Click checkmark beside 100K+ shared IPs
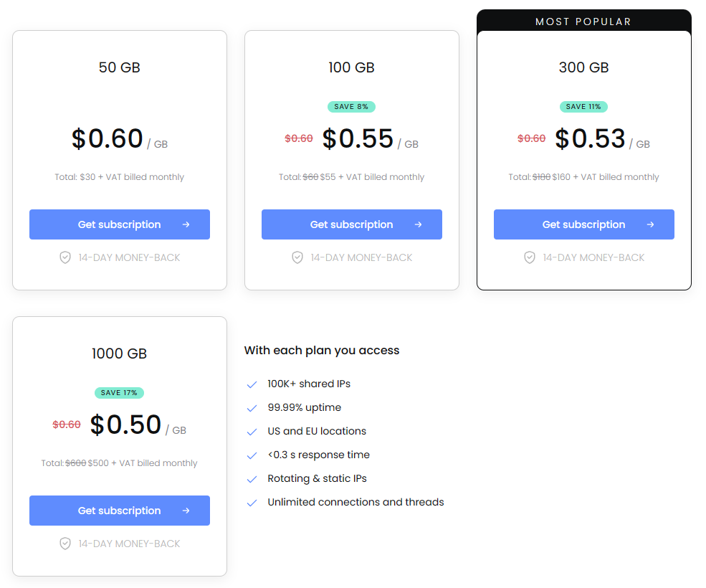The image size is (706, 588). [252, 384]
